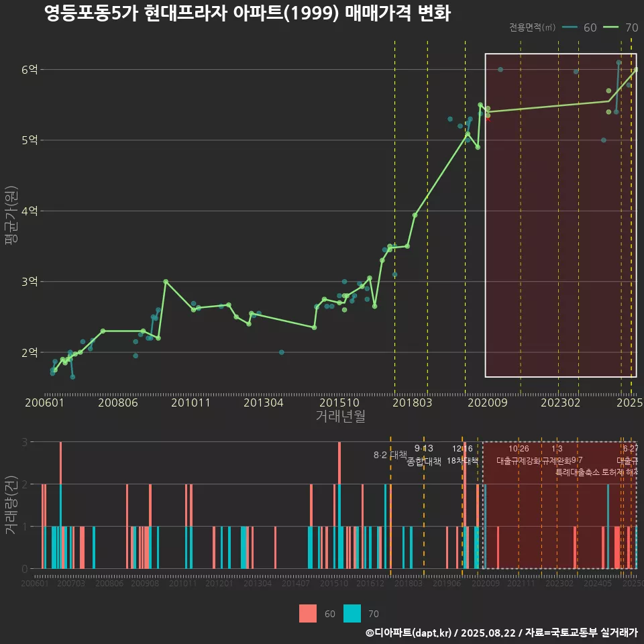Click the cyan 70 legend swatch below chart

pos(352,613)
